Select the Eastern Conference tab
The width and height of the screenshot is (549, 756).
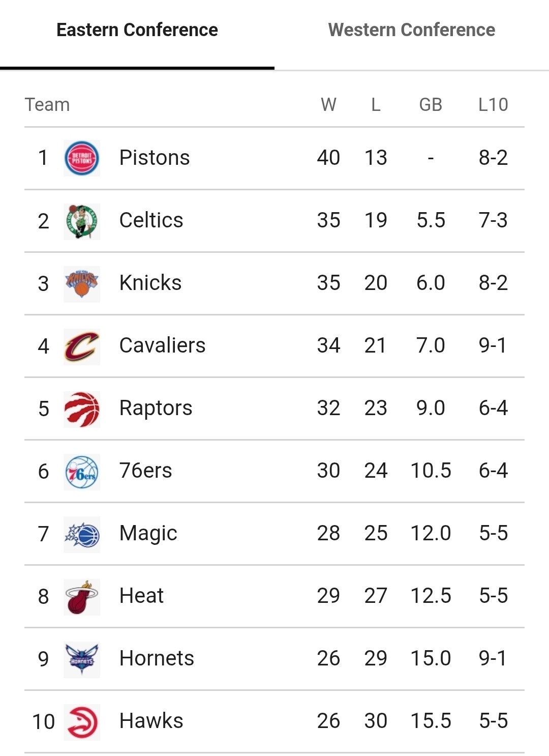click(137, 30)
